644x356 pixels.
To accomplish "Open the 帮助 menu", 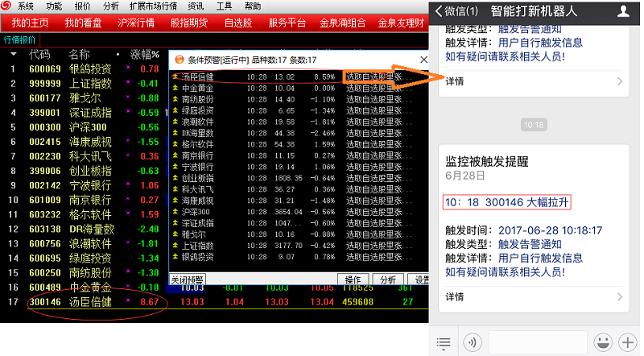I will (x=253, y=6).
